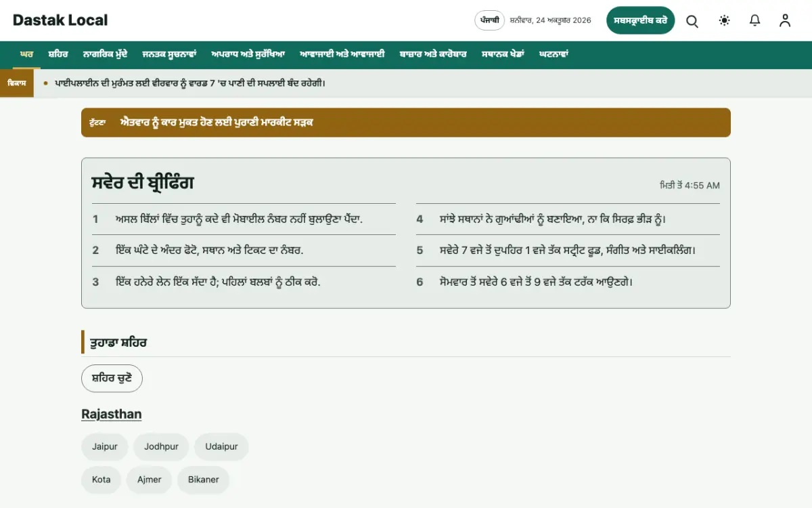The image size is (812, 508).
Task: Open notifications bell icon
Action: point(755,21)
